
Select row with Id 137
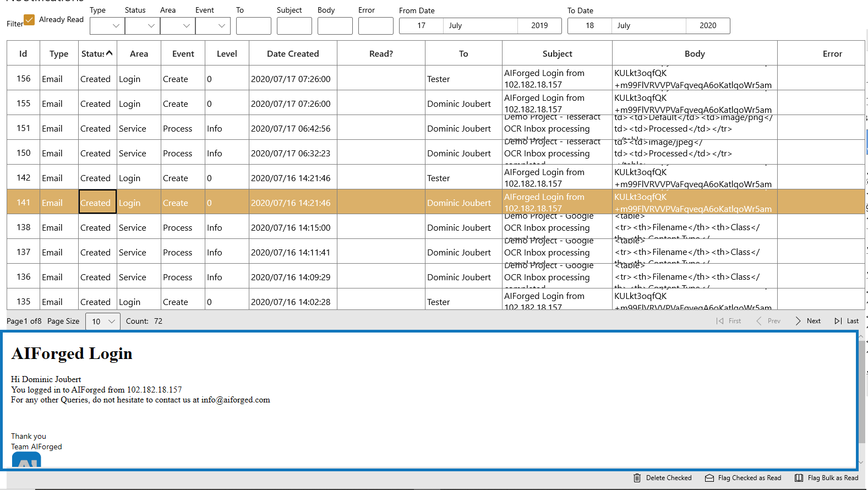(436, 252)
